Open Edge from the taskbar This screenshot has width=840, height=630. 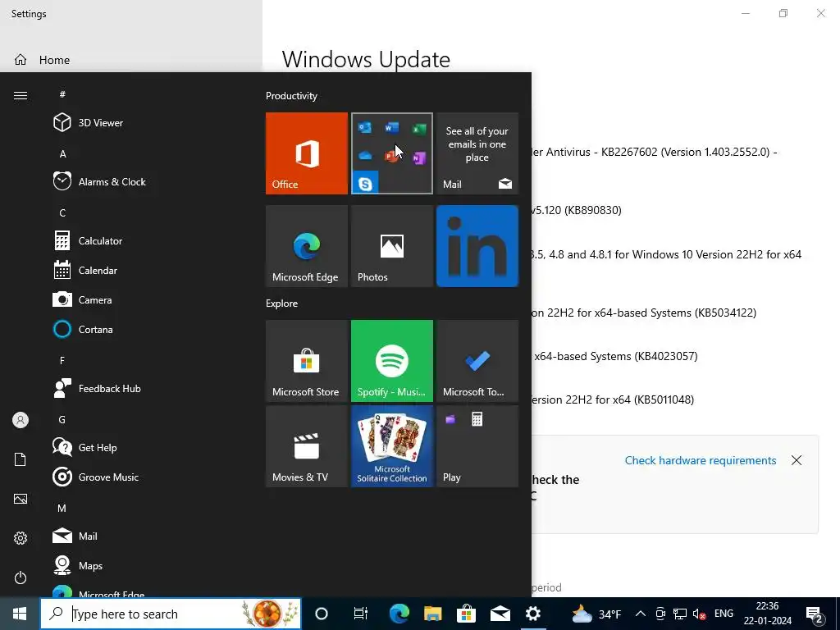tap(399, 614)
